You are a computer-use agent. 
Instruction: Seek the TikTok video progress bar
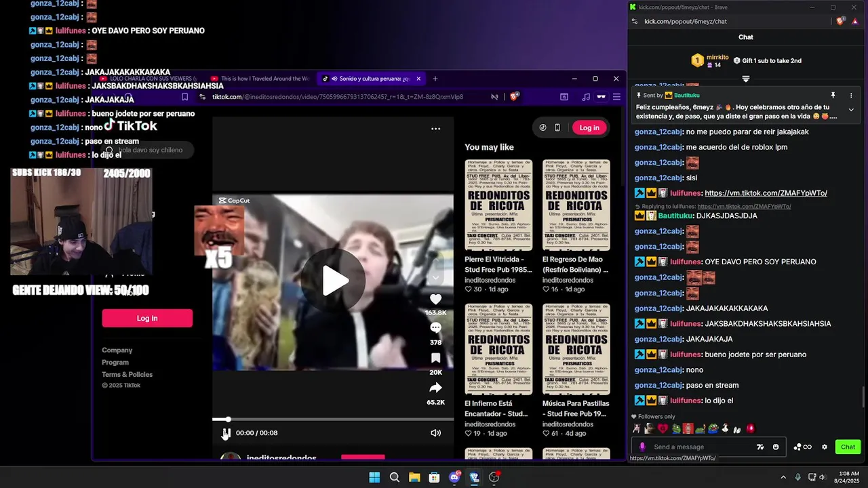[332, 420]
